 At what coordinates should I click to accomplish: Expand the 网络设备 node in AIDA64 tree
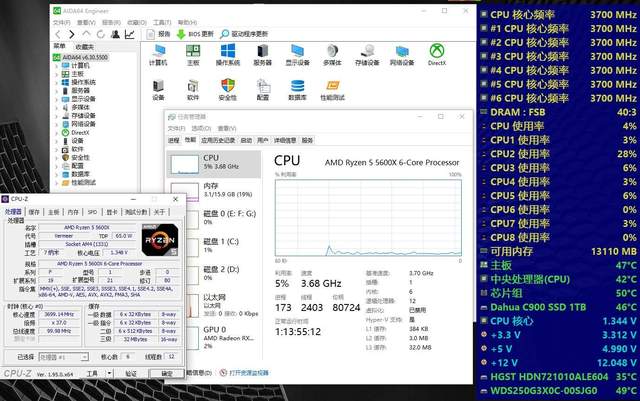point(56,124)
